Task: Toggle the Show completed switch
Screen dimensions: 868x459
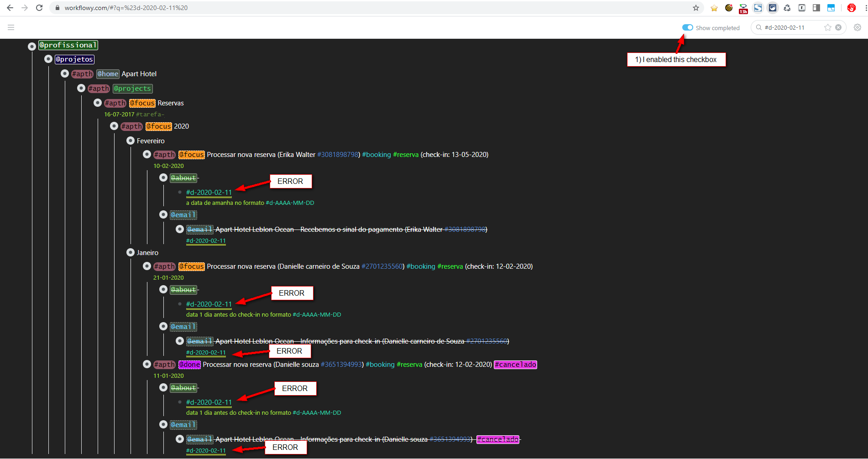Action: coord(688,27)
